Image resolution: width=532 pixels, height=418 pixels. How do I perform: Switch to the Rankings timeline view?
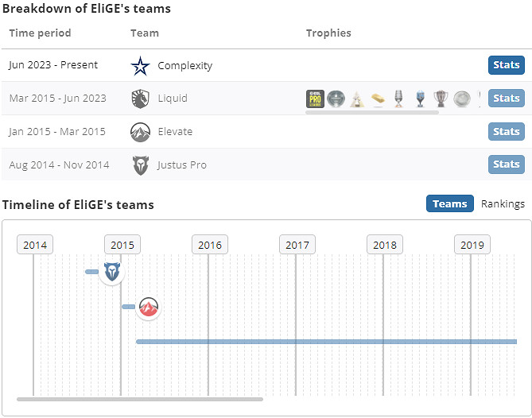503,204
